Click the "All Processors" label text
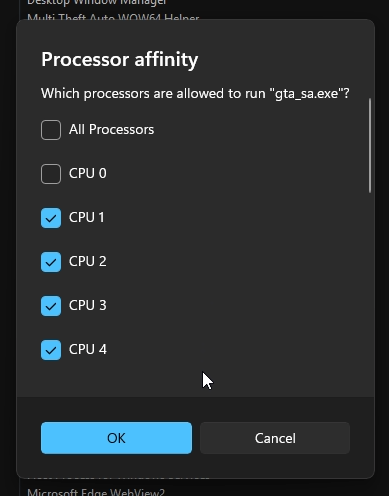The height and width of the screenshot is (496, 389). [x=111, y=130]
